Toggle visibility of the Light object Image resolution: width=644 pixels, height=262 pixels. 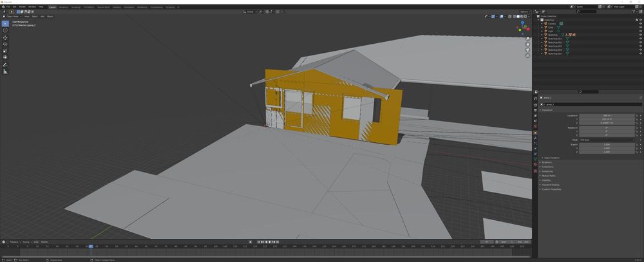[x=640, y=31]
